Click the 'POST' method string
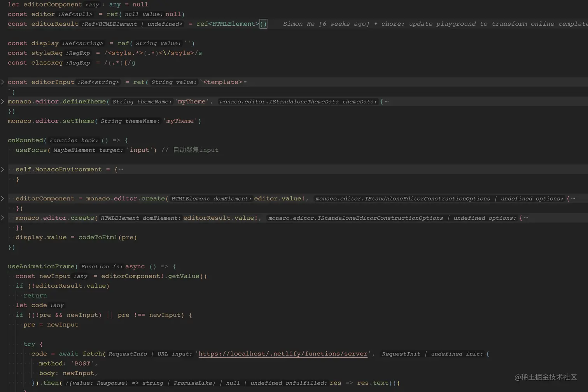Screen dimensions: 588x392 point(82,364)
